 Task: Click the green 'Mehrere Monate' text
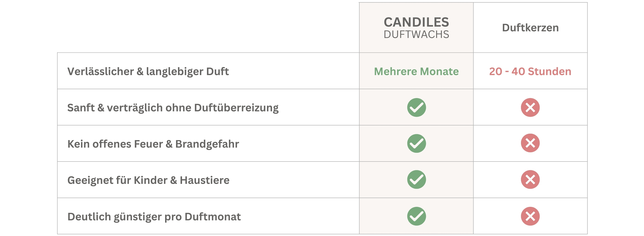pyautogui.click(x=416, y=71)
